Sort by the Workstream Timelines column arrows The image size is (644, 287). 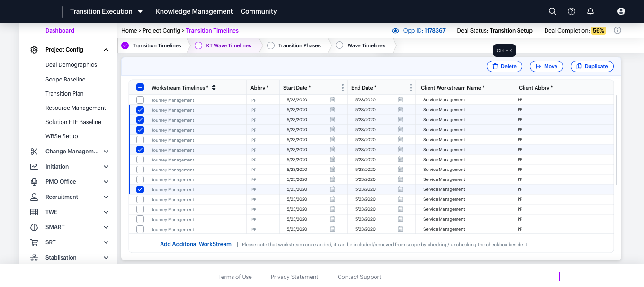tap(214, 88)
